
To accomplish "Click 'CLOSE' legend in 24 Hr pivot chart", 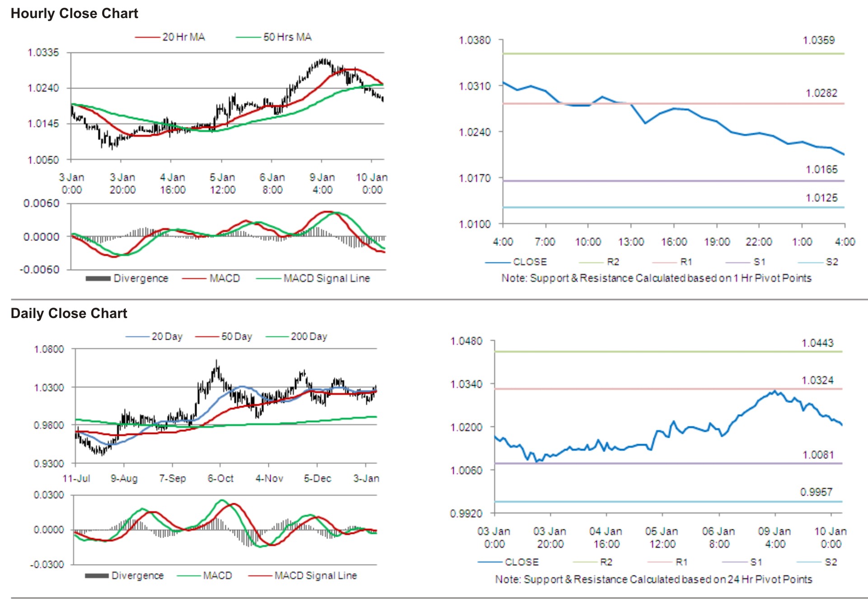I will 522,562.
